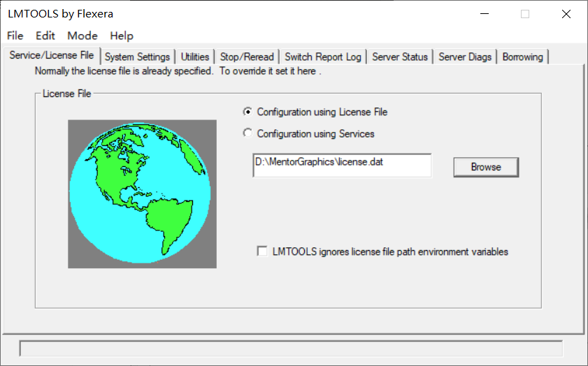Click the license file path field
This screenshot has height=366, width=588.
click(x=342, y=166)
